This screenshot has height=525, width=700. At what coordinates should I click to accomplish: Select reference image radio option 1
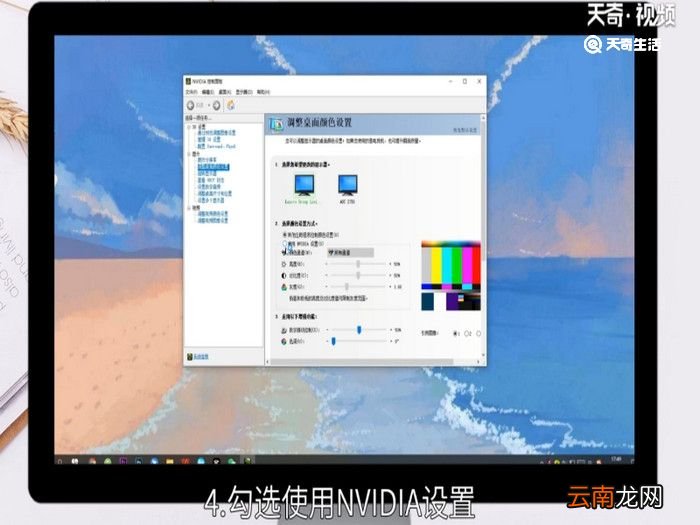[x=455, y=333]
